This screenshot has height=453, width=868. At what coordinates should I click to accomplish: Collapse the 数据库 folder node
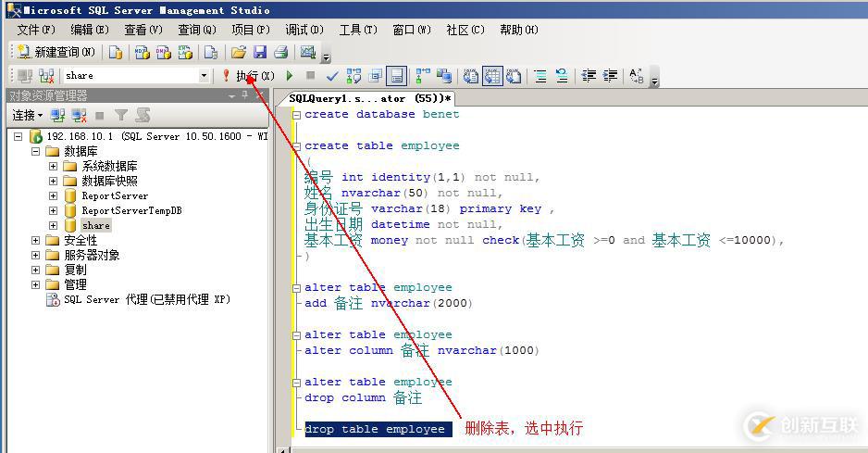click(x=36, y=151)
